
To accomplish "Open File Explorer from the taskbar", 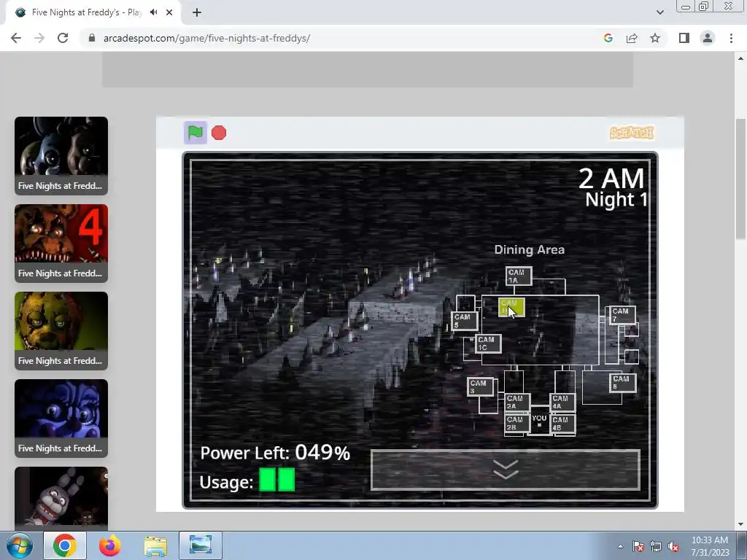I will [x=155, y=545].
